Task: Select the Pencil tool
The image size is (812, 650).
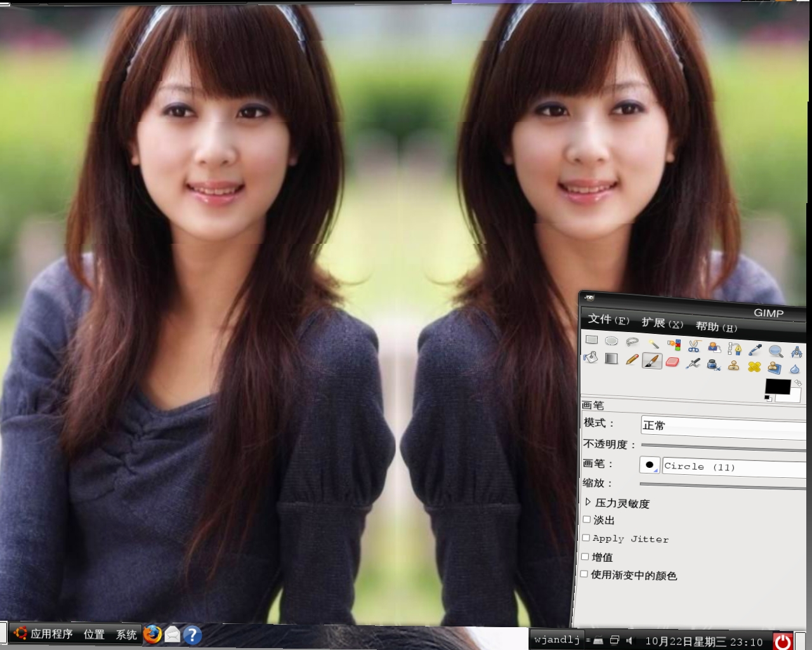Action: (631, 360)
